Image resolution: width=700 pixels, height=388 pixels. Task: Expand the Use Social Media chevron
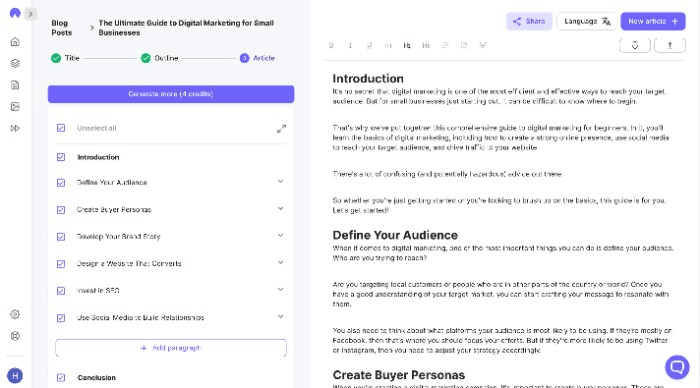point(280,317)
